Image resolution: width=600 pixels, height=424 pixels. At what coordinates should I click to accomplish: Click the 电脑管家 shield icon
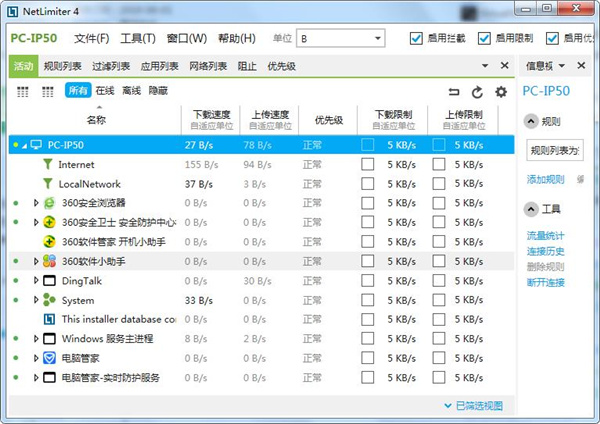pos(49,358)
